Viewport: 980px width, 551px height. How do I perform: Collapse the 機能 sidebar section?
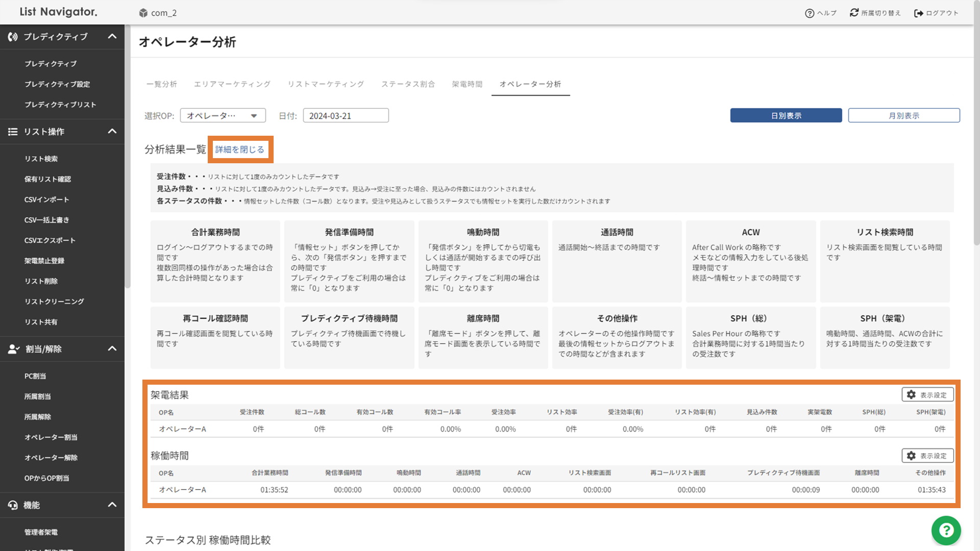(x=112, y=505)
